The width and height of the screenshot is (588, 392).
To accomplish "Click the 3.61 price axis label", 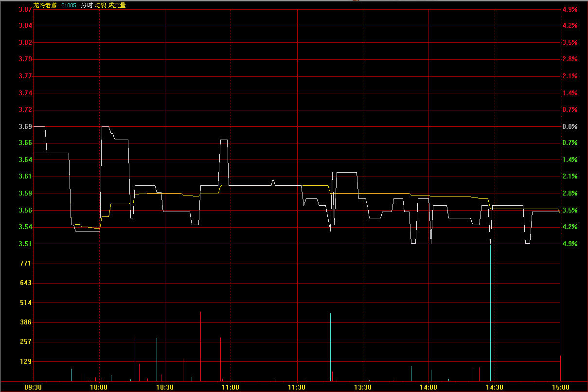I will (25, 176).
